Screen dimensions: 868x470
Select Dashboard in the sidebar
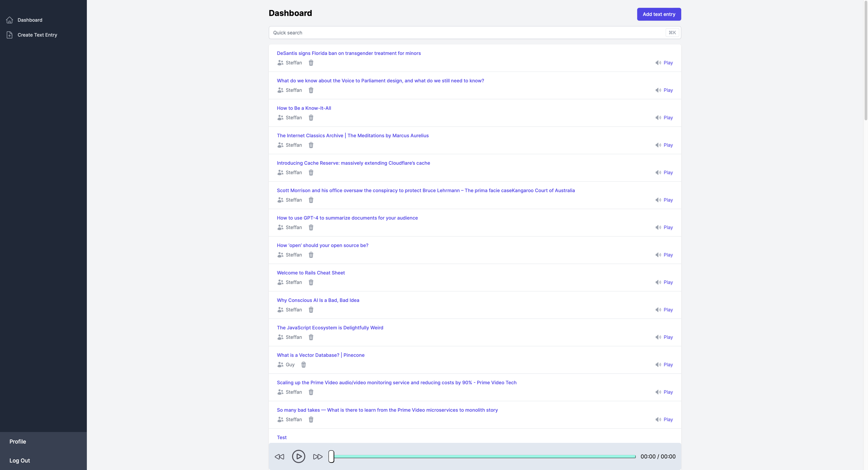[x=30, y=20]
